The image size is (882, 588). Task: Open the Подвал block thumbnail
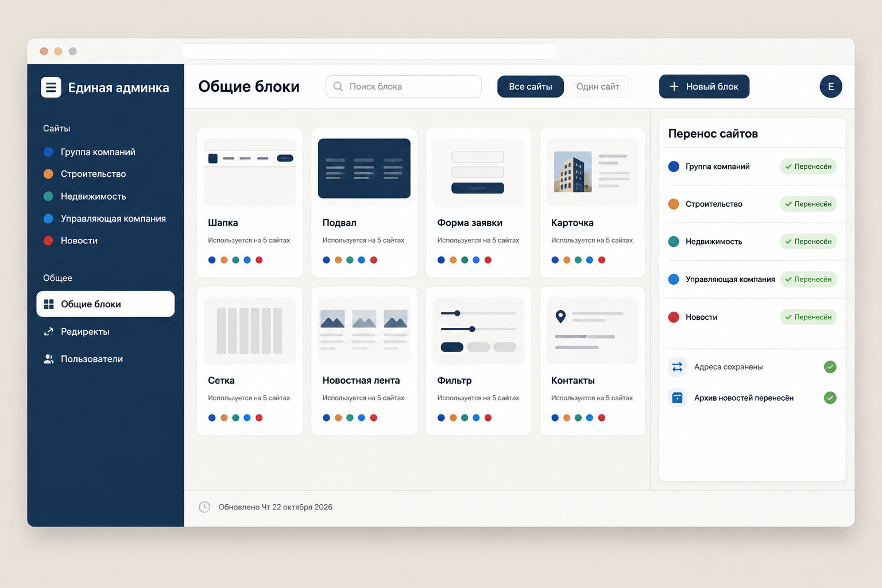pyautogui.click(x=364, y=168)
